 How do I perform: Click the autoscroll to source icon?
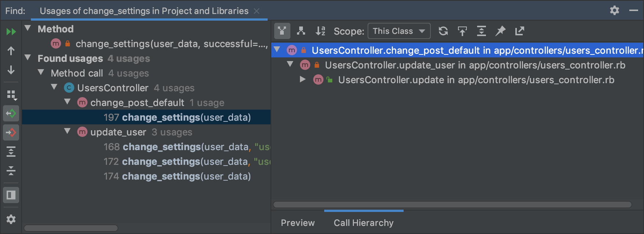coord(462,31)
